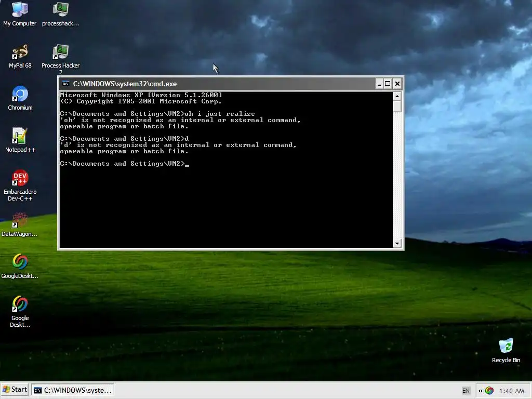Click cmd scrollbar down arrow

coord(397,243)
